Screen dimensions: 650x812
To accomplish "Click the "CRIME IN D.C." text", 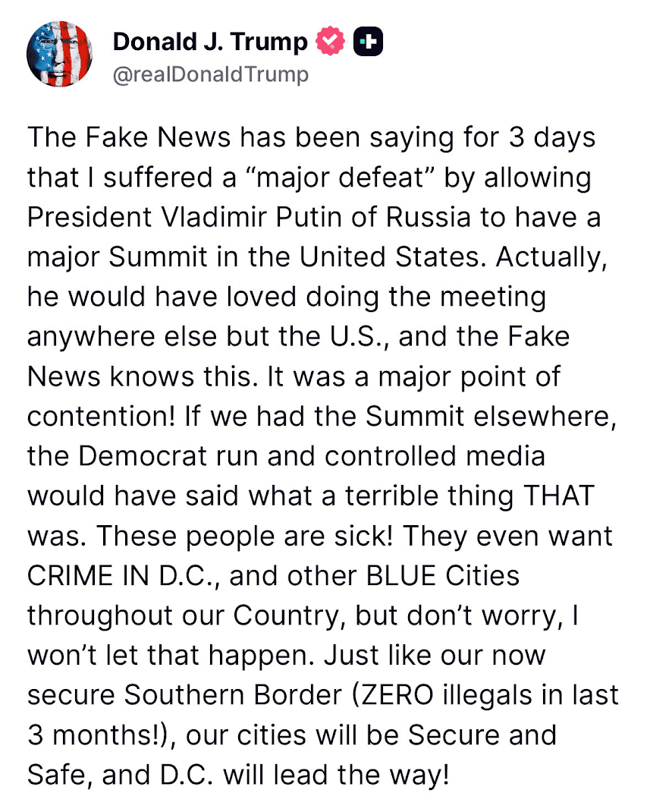I will coord(123,574).
